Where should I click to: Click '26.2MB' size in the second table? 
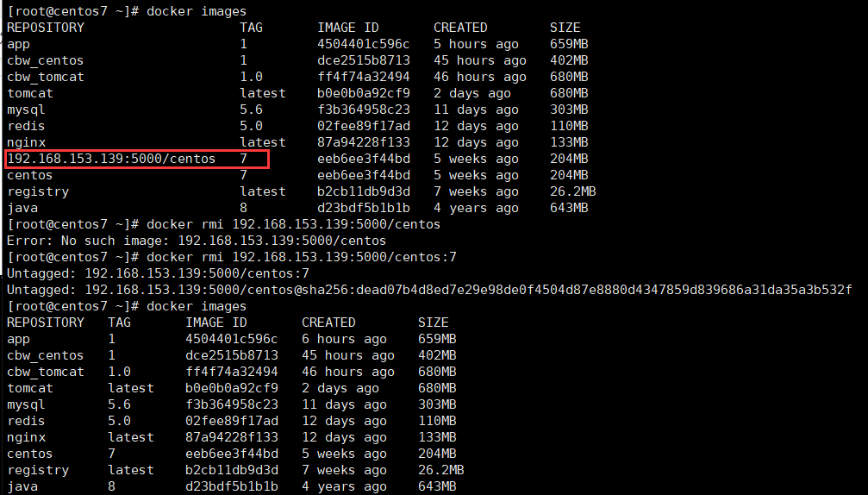[440, 470]
